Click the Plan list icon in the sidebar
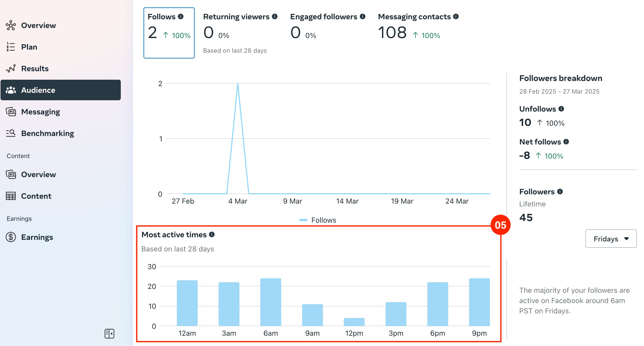Image resolution: width=644 pixels, height=346 pixels. [x=11, y=47]
